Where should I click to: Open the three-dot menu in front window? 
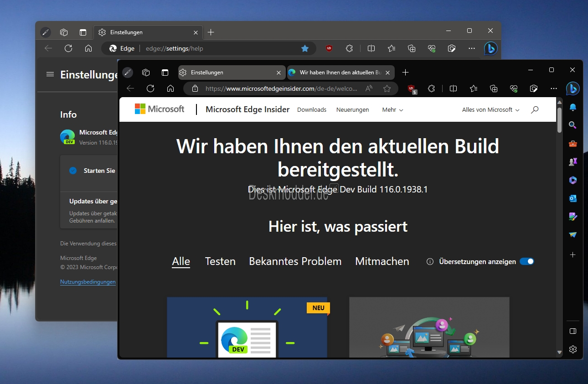click(x=554, y=88)
